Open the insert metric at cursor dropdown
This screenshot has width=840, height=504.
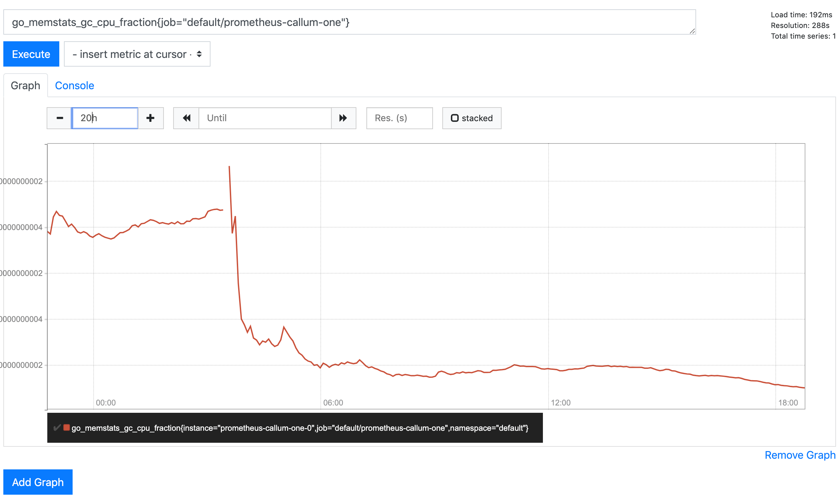(137, 54)
